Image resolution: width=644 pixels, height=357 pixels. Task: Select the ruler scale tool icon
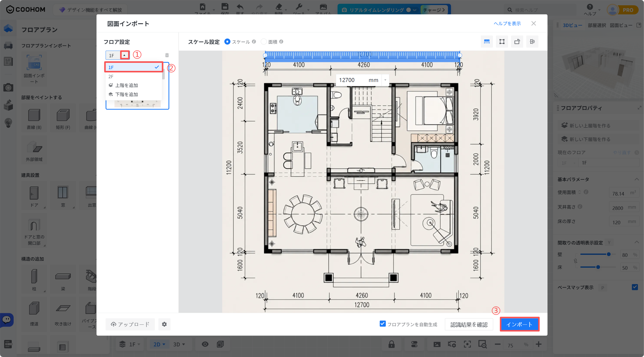tap(487, 42)
